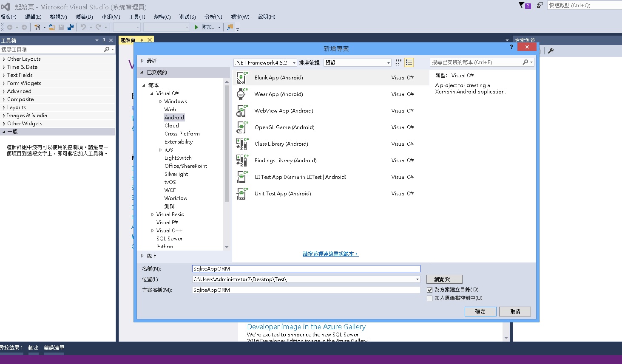Select Cross-Platform in the template tree
This screenshot has height=364, width=622.
(182, 134)
